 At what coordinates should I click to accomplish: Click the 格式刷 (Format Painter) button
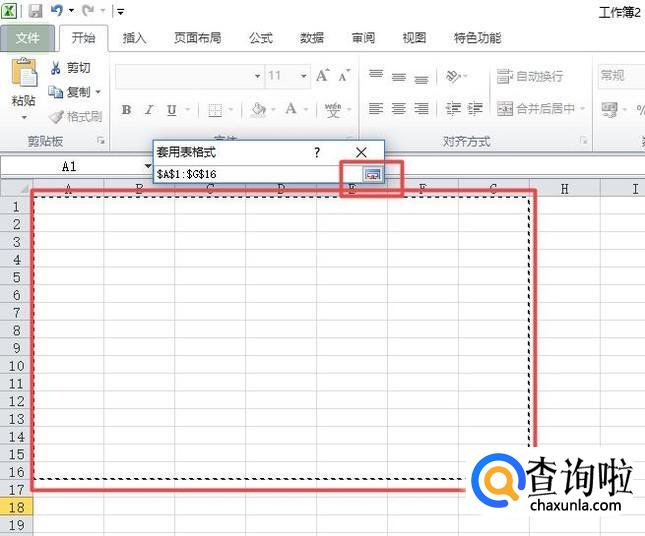pos(75,117)
